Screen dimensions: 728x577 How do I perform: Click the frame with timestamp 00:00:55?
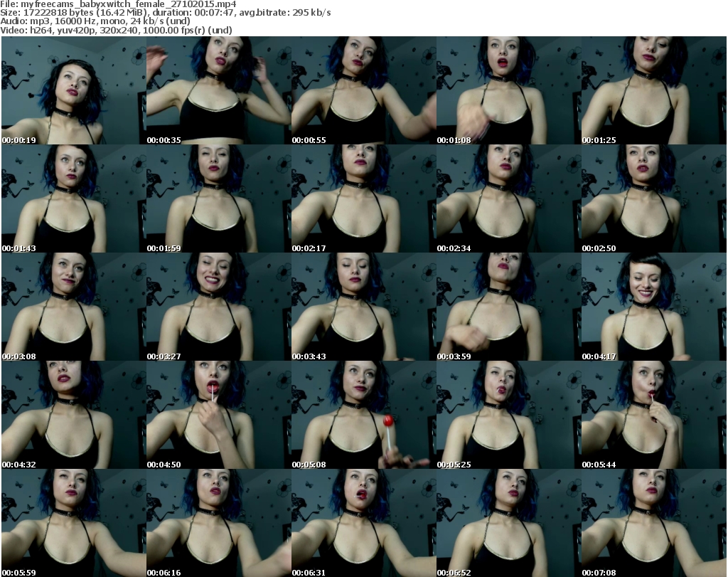coord(363,90)
